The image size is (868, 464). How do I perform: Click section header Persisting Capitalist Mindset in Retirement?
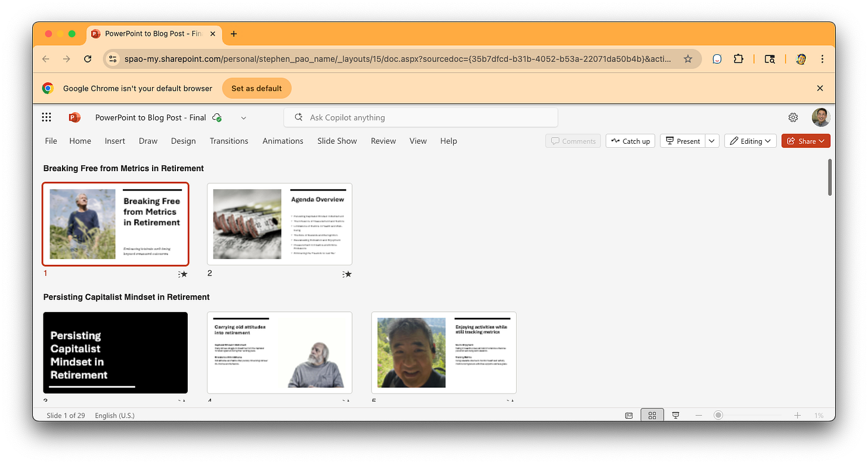pos(126,297)
